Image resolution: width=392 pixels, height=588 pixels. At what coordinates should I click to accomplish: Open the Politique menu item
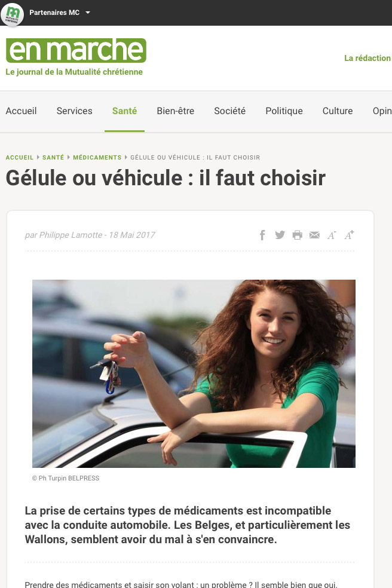(x=284, y=111)
